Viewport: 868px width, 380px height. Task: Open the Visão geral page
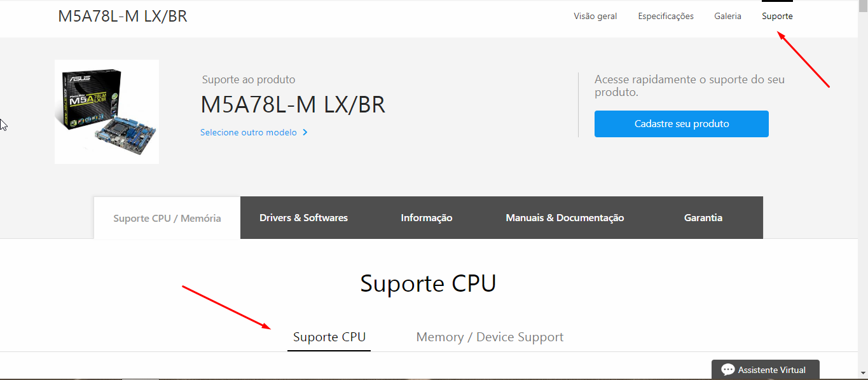point(595,17)
